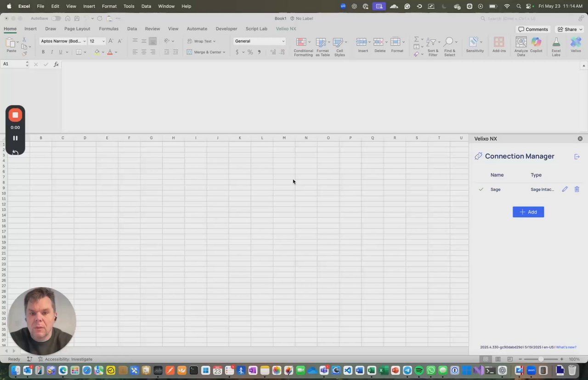Launch Copilot from ribbon
The width and height of the screenshot is (588, 380).
pos(536,45)
